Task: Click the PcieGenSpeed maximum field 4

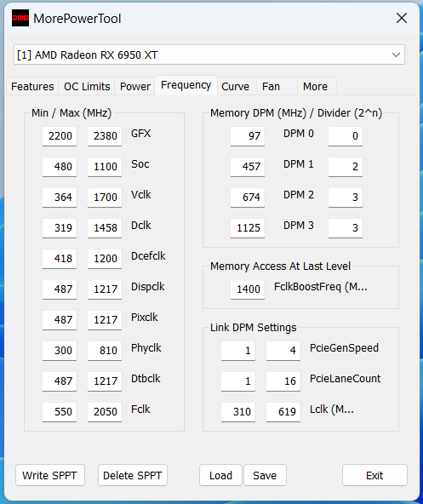Action: (x=283, y=351)
